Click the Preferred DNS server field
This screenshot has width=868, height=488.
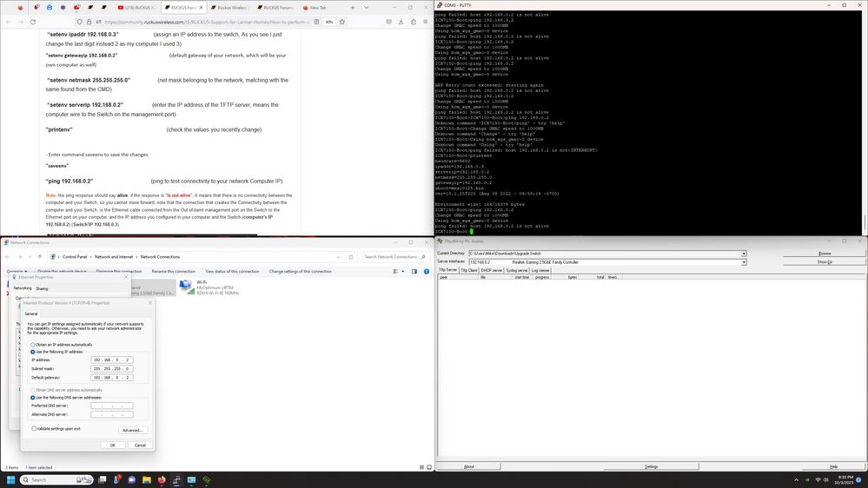112,406
